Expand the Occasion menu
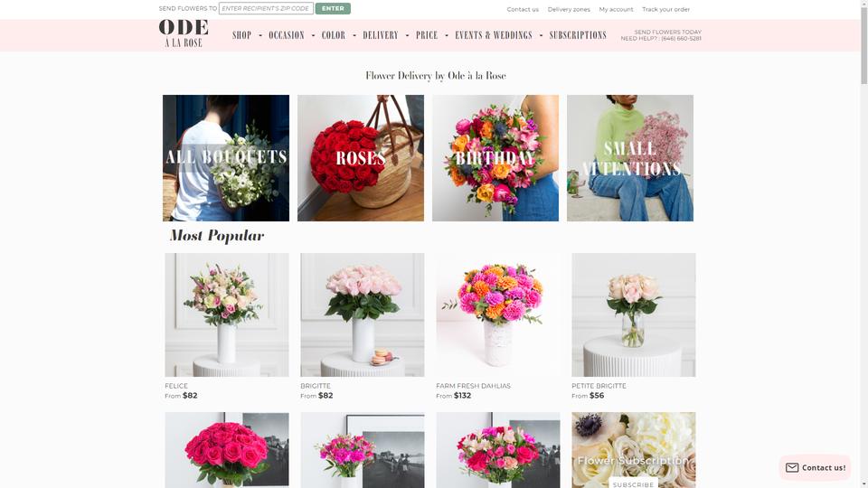The image size is (868, 488). point(287,35)
